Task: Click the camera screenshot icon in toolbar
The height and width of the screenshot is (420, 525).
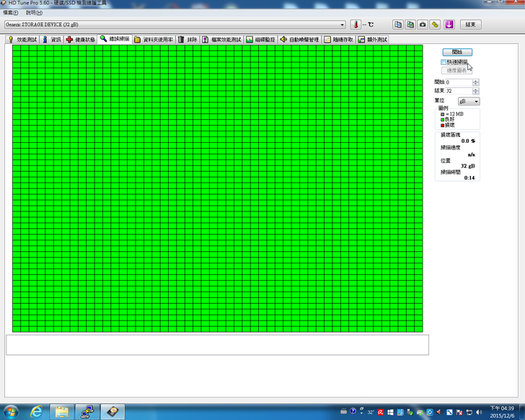Action: [423, 24]
